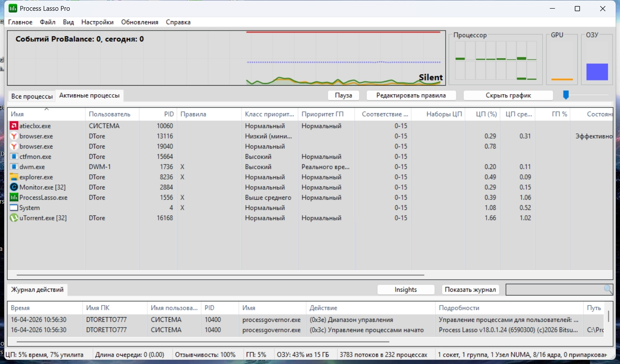This screenshot has height=364, width=620.
Task: Click the Время log column header
Action: click(x=45, y=308)
